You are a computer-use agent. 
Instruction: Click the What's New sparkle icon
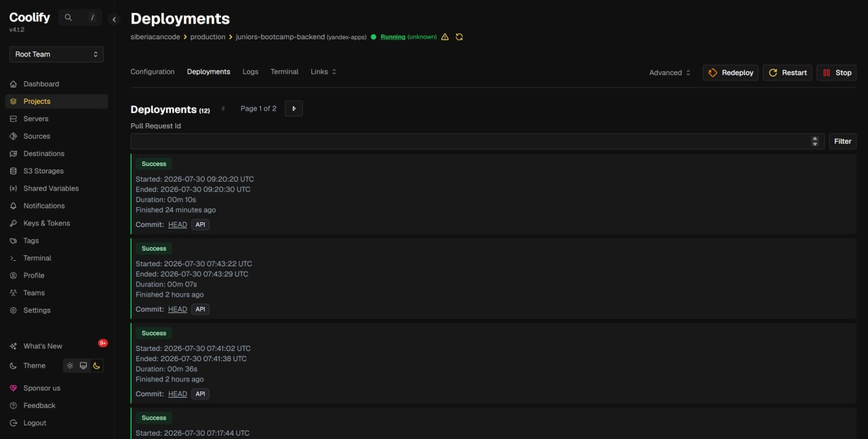[14, 346]
